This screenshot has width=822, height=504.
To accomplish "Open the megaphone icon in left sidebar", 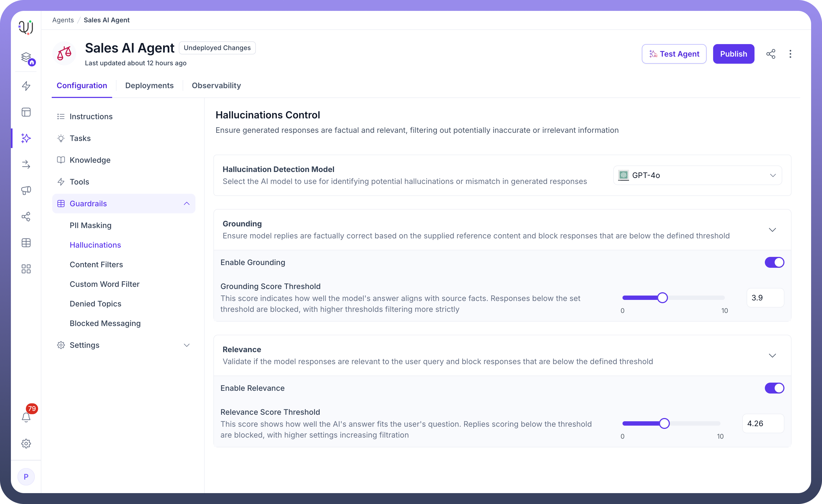I will click(26, 190).
